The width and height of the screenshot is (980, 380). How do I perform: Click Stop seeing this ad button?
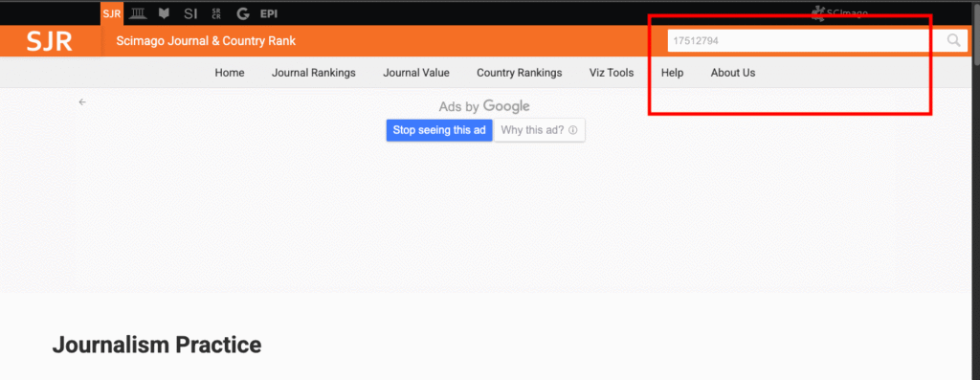pos(439,130)
